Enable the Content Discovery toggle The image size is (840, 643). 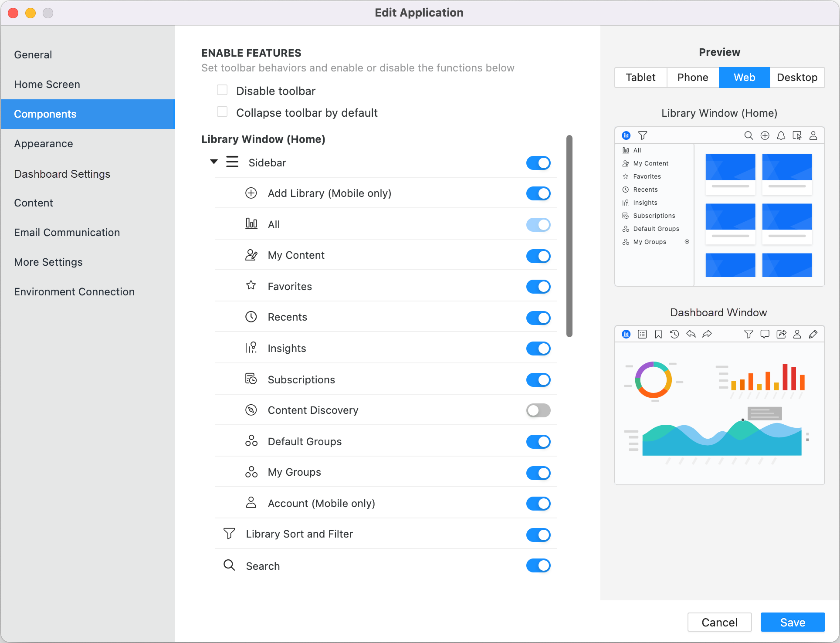[538, 410]
